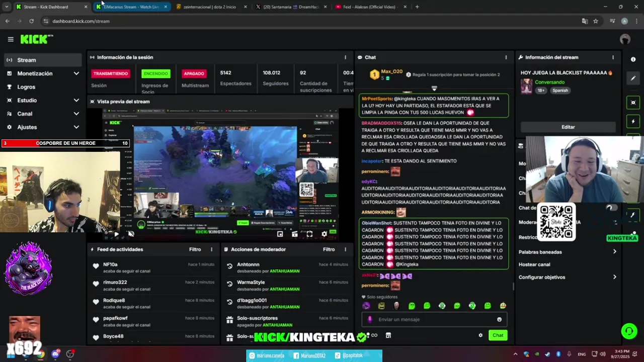Select Stream in the left sidebar
The image size is (644, 362).
pos(42,60)
